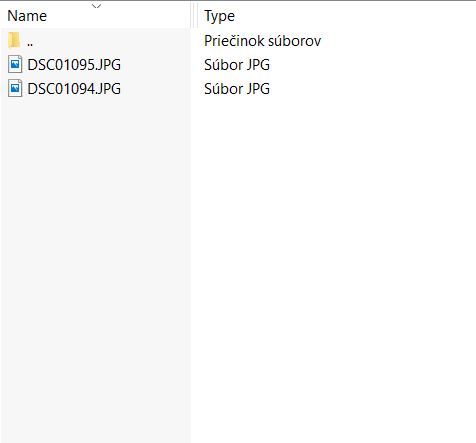The width and height of the screenshot is (476, 443).
Task: Click blank row space right of DSC01095.JPG name
Action: [156, 65]
